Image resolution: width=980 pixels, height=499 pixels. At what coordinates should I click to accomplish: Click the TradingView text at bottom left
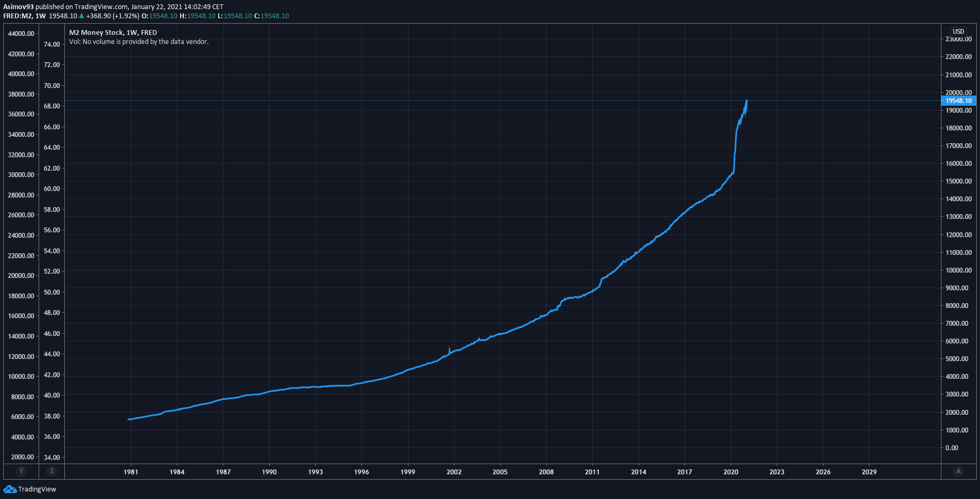pos(37,489)
